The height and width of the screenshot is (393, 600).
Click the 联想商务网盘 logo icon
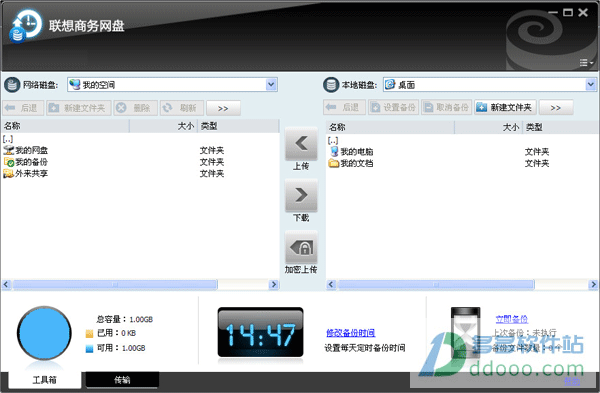tap(25, 26)
